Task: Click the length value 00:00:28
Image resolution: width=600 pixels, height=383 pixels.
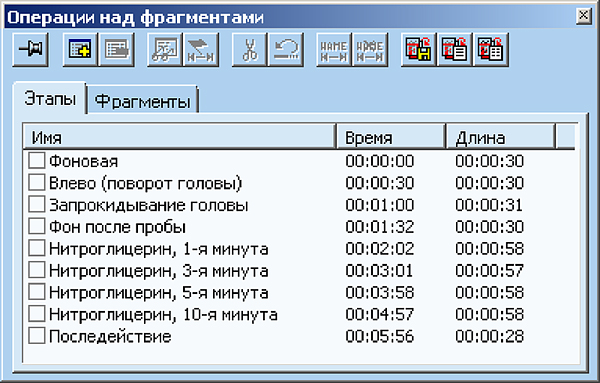Action: pos(489,337)
